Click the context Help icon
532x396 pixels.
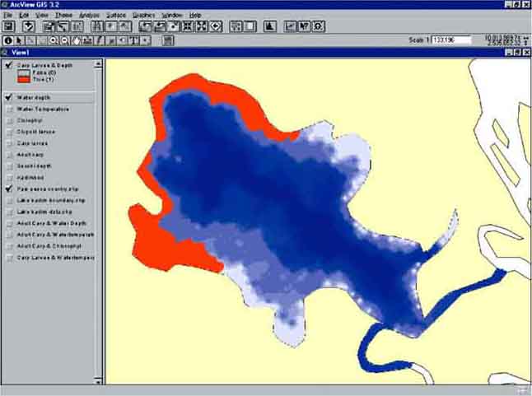pyautogui.click(x=304, y=26)
